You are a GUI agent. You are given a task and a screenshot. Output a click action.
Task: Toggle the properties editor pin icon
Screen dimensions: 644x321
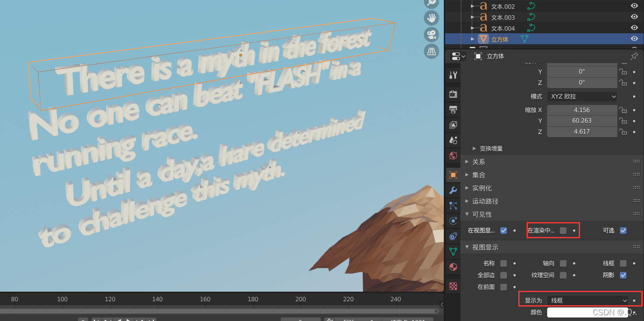(633, 56)
